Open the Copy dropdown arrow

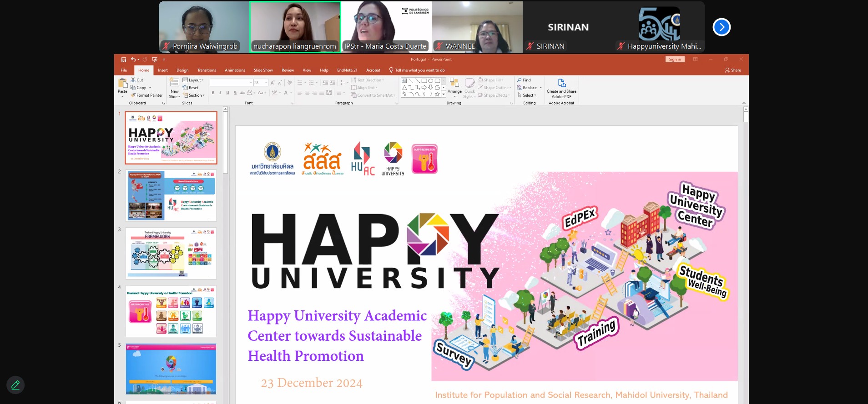150,88
